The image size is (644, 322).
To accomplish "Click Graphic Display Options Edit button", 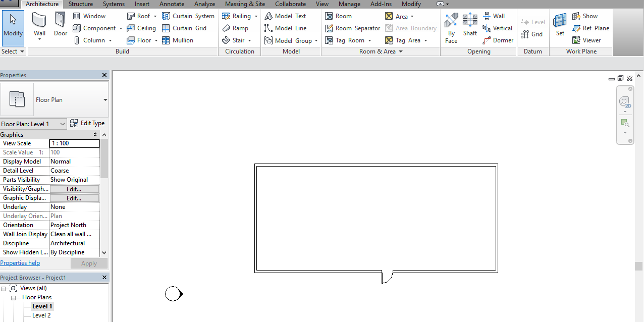I will [74, 198].
